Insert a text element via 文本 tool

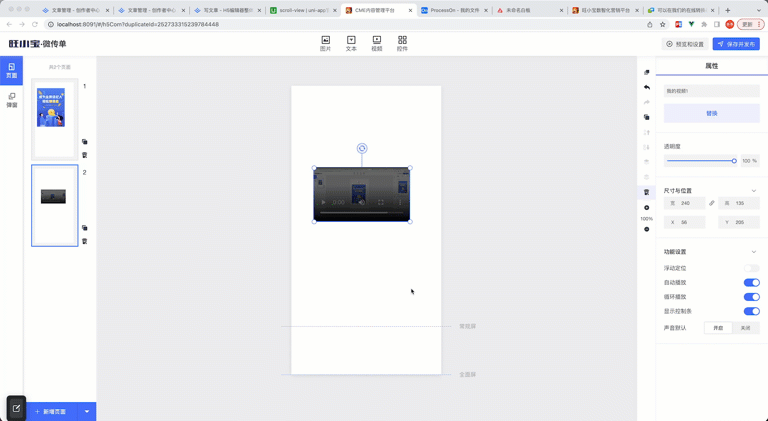[x=351, y=44]
